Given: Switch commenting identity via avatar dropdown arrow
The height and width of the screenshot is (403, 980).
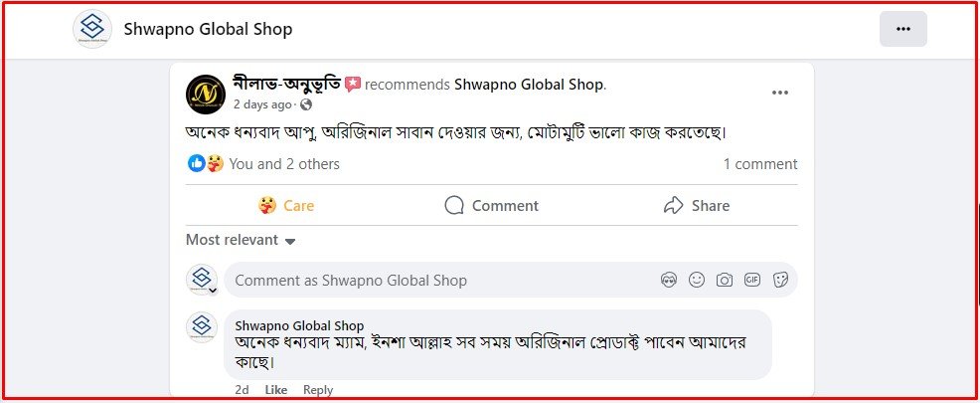Looking at the screenshot, I should [213, 290].
